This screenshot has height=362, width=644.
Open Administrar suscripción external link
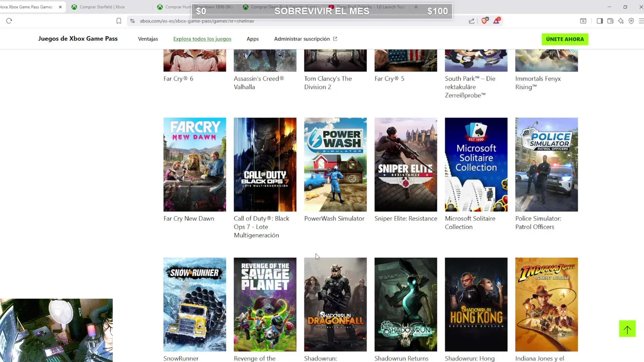pos(305,39)
